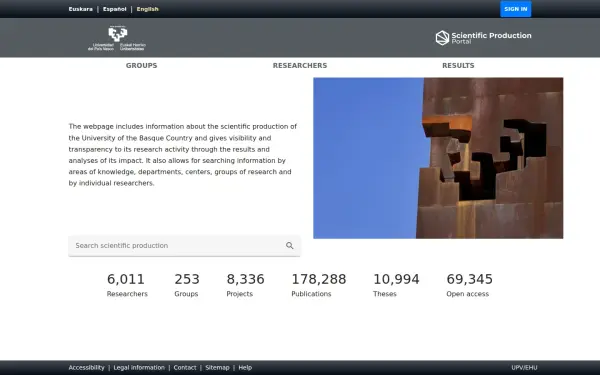Image resolution: width=600 pixels, height=375 pixels.
Task: Open the GROUPS menu
Action: tap(142, 65)
